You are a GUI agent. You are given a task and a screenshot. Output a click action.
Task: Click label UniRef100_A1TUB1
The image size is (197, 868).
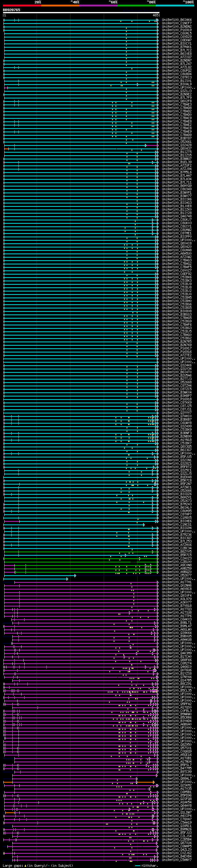[x=177, y=758]
